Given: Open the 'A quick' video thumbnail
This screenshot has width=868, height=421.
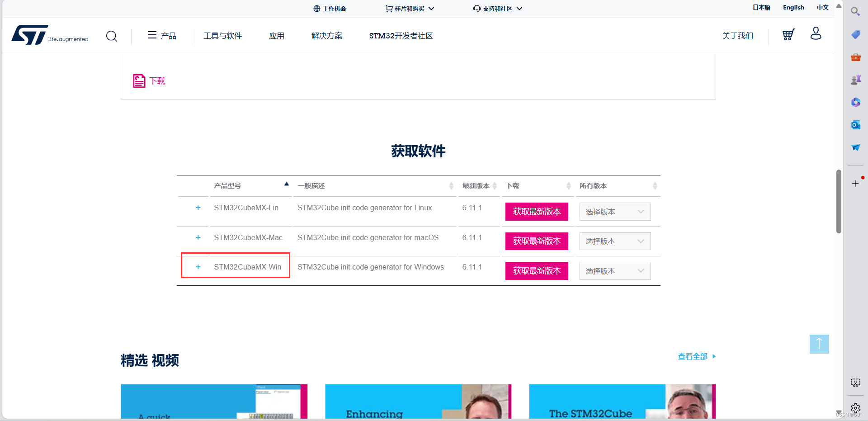Looking at the screenshot, I should pos(214,402).
